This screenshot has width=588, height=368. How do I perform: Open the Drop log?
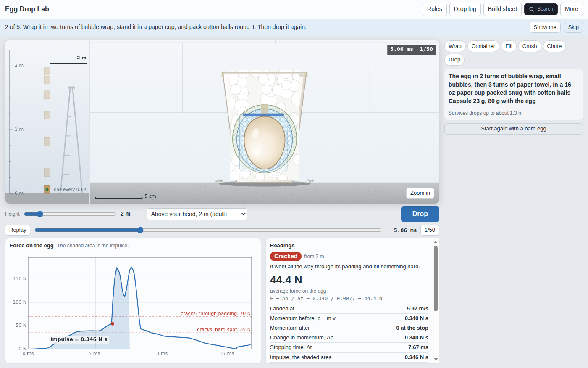(x=465, y=9)
